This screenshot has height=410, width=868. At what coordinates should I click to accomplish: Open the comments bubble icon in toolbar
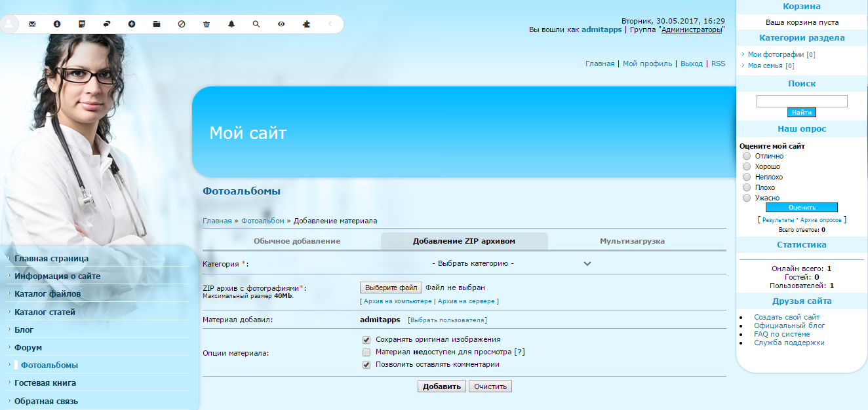click(106, 24)
